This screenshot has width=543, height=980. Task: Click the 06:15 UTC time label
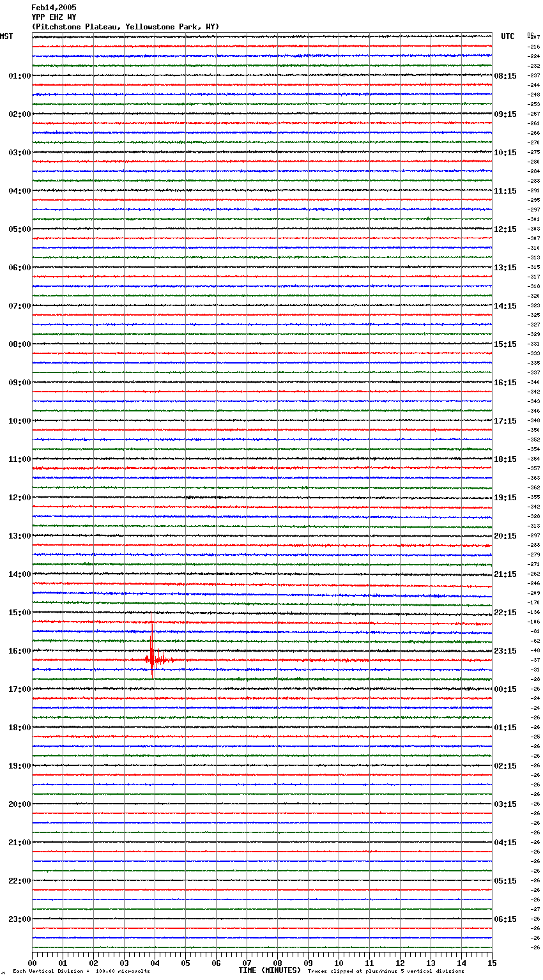click(505, 919)
